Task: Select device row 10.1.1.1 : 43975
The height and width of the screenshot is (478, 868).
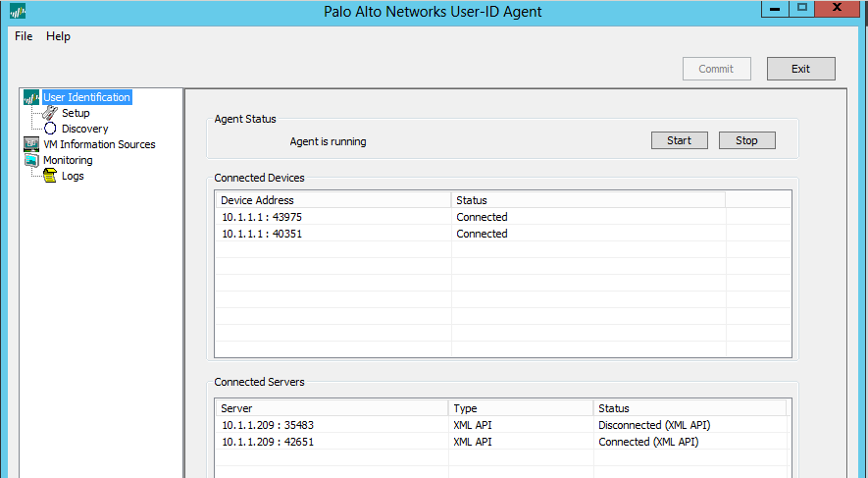Action: coord(260,217)
